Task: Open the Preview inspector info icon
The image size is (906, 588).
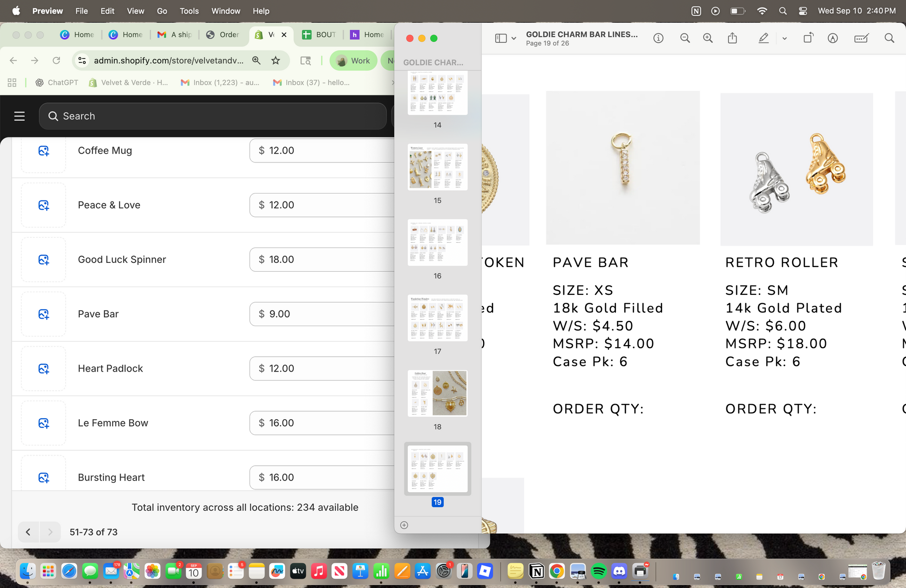Action: click(658, 38)
